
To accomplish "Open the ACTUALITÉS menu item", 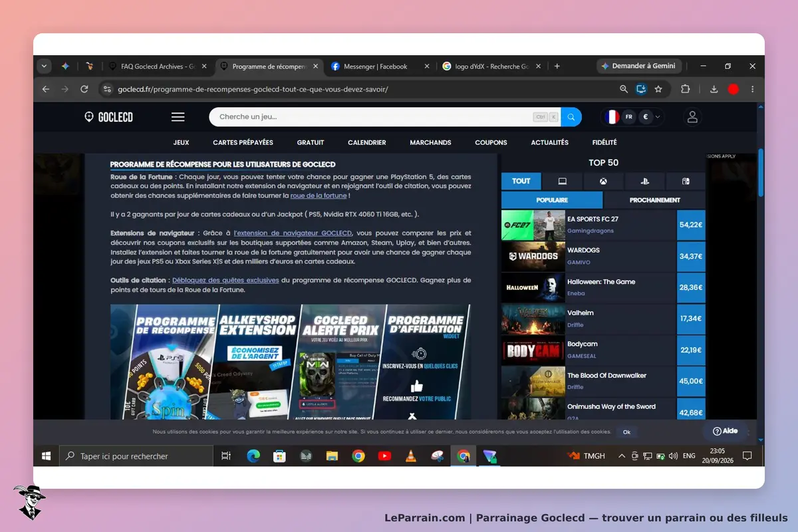I will coord(549,142).
